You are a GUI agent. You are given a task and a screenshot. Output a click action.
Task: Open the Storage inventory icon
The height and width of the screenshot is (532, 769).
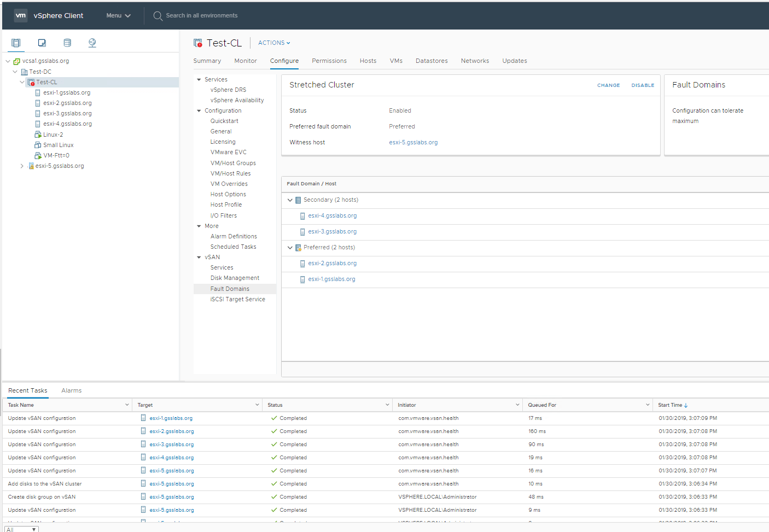pyautogui.click(x=67, y=43)
